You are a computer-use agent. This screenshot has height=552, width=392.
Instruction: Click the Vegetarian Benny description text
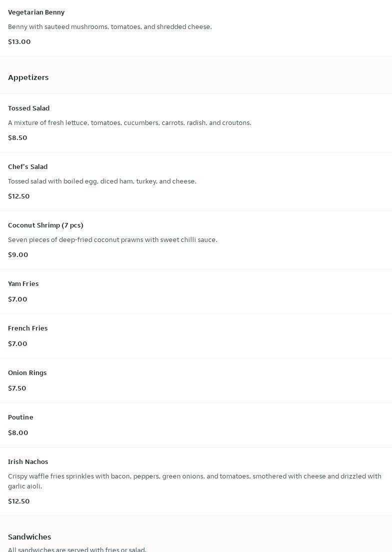point(110,26)
